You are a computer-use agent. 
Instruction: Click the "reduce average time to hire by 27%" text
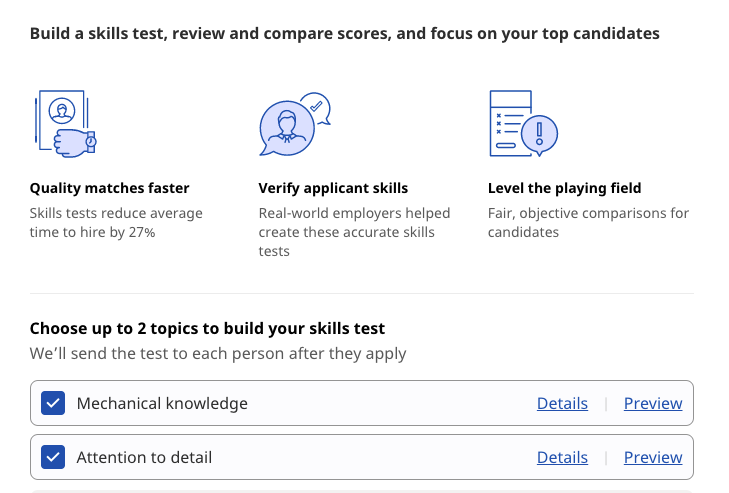point(116,222)
